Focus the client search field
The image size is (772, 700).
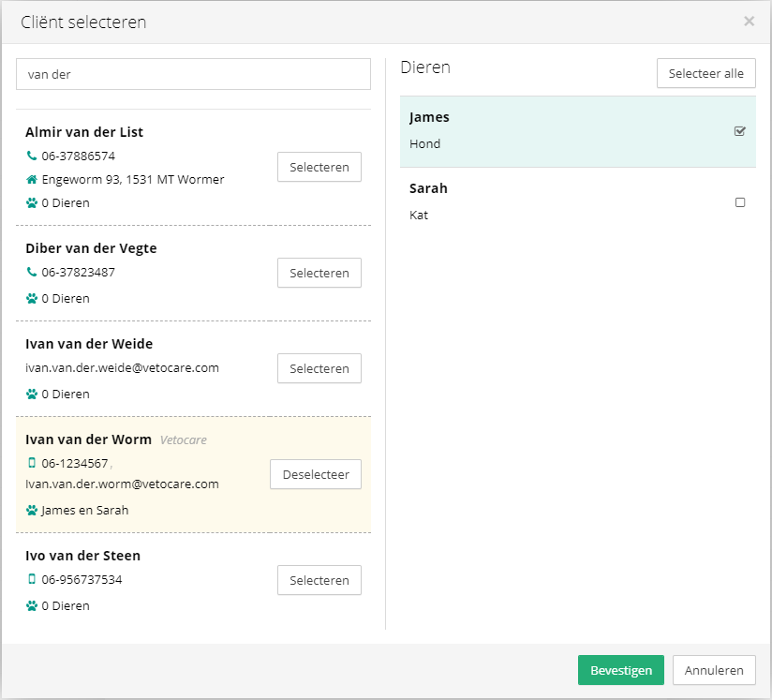coord(193,74)
